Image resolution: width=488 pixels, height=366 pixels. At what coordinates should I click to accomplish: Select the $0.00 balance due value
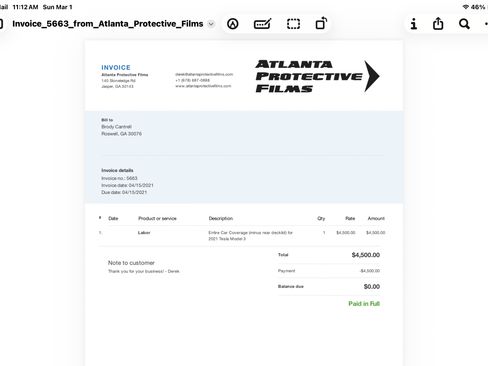pyautogui.click(x=372, y=287)
